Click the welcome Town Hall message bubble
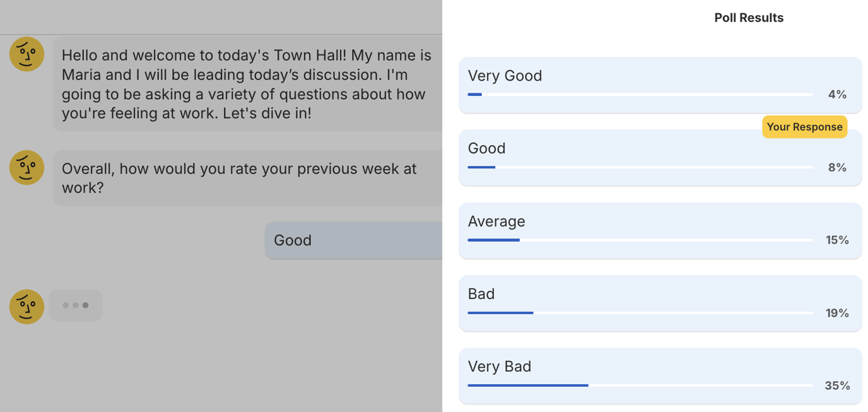Viewport: 868px width, 412px height. 246,84
